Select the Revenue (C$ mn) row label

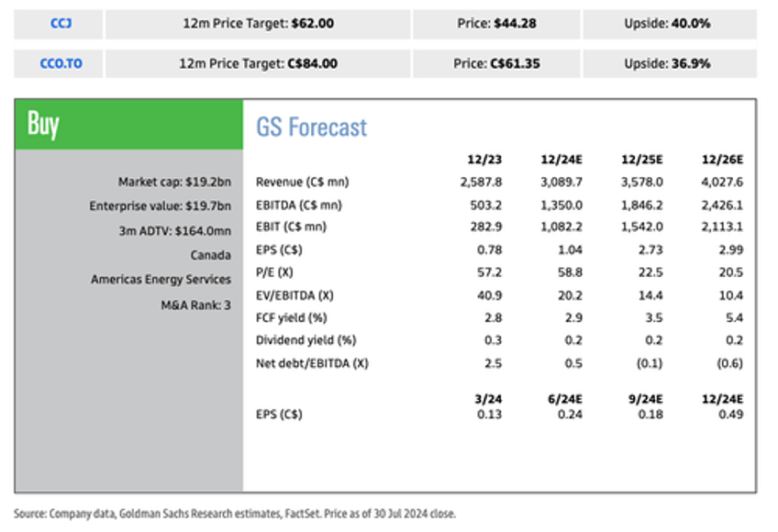pos(302,183)
